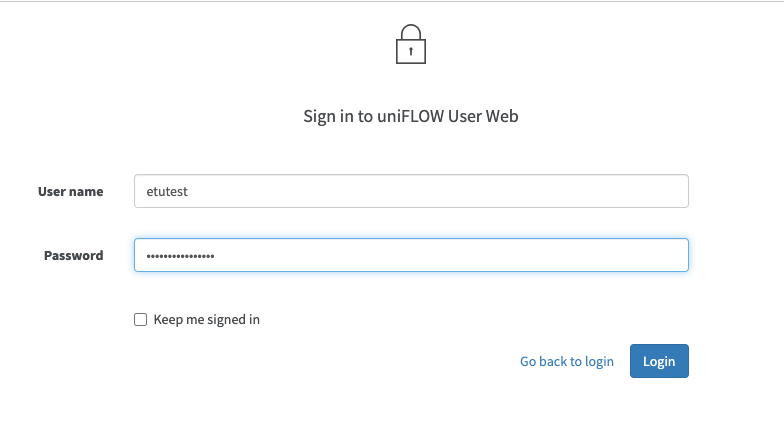Click the "User name" field label

coord(70,191)
